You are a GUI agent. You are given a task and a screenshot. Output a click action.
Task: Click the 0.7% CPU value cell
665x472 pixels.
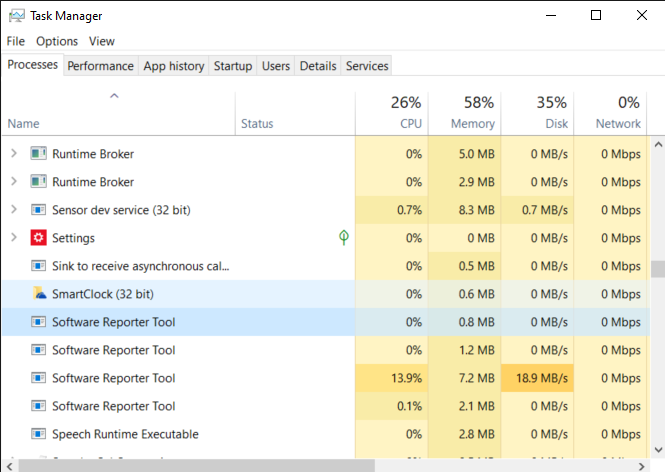tap(391, 210)
